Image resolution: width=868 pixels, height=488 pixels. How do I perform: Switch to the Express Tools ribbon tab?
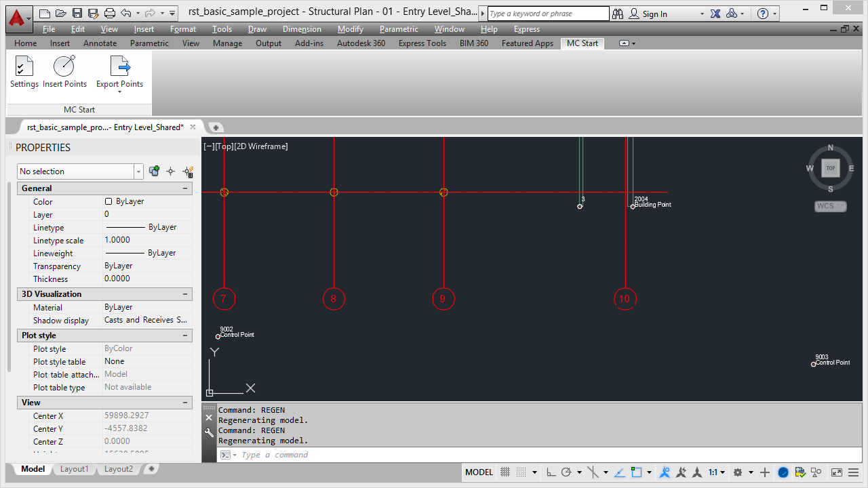[x=422, y=43]
